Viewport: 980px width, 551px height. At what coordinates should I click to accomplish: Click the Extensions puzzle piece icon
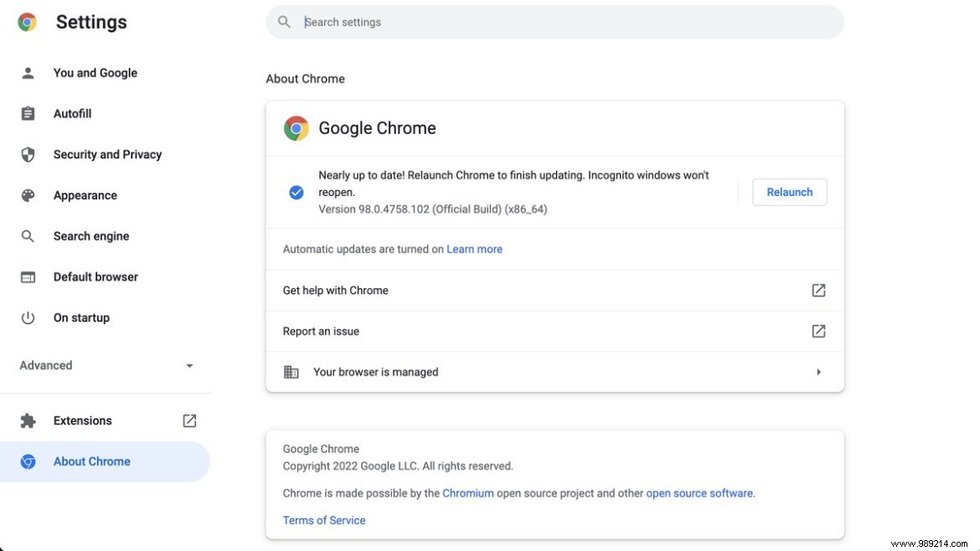(28, 420)
